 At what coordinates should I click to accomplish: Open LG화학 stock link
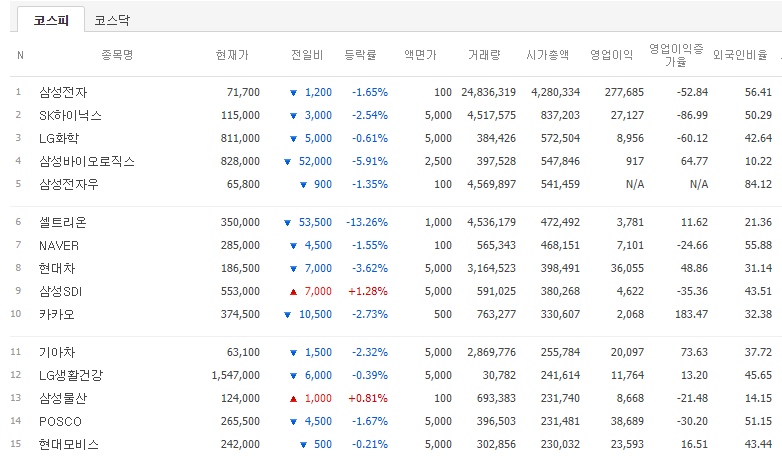coord(59,138)
